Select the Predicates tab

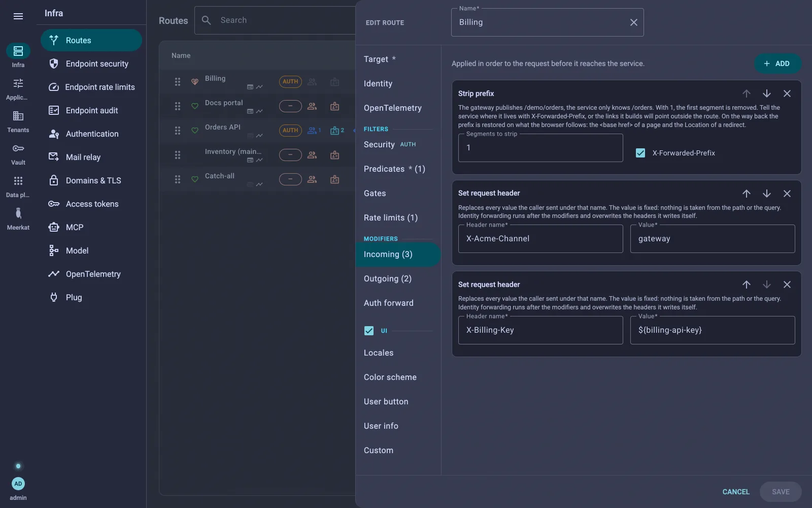click(x=398, y=169)
